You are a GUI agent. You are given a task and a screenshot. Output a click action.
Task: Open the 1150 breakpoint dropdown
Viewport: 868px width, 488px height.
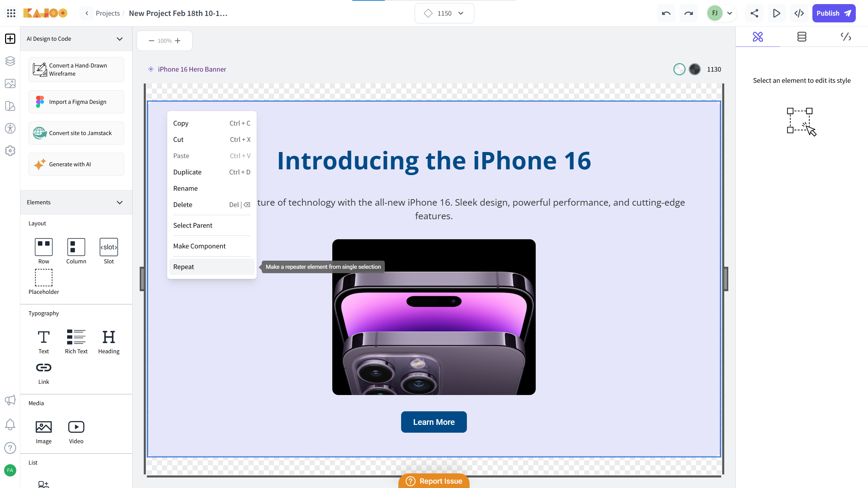click(x=444, y=13)
